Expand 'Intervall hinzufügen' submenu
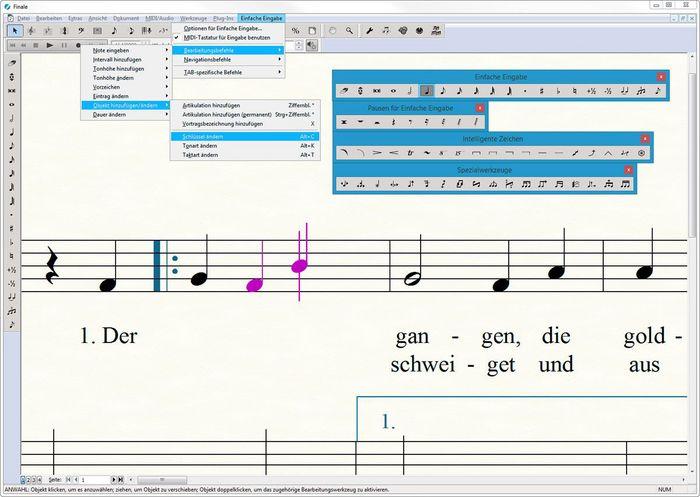 125,59
